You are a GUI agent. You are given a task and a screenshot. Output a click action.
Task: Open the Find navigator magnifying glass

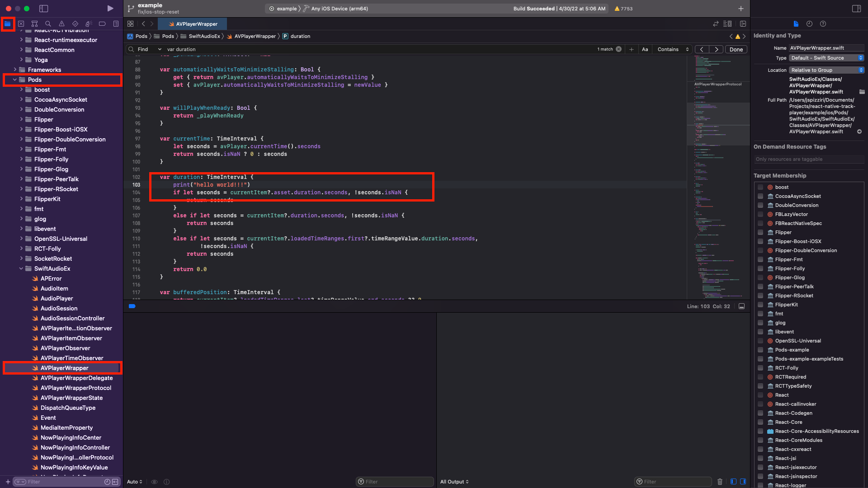[x=47, y=23]
